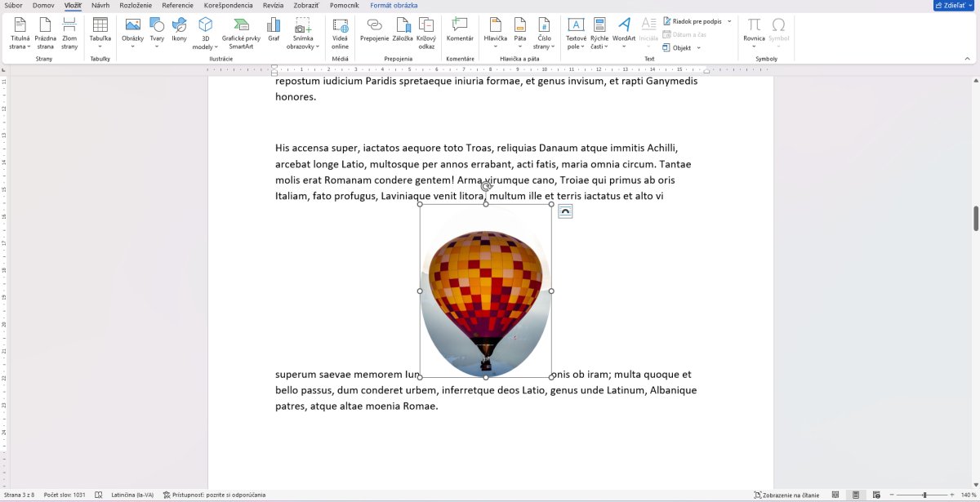This screenshot has width=980, height=502.
Task: Expand the Tabuľka dropdown arrow
Action: [x=100, y=47]
